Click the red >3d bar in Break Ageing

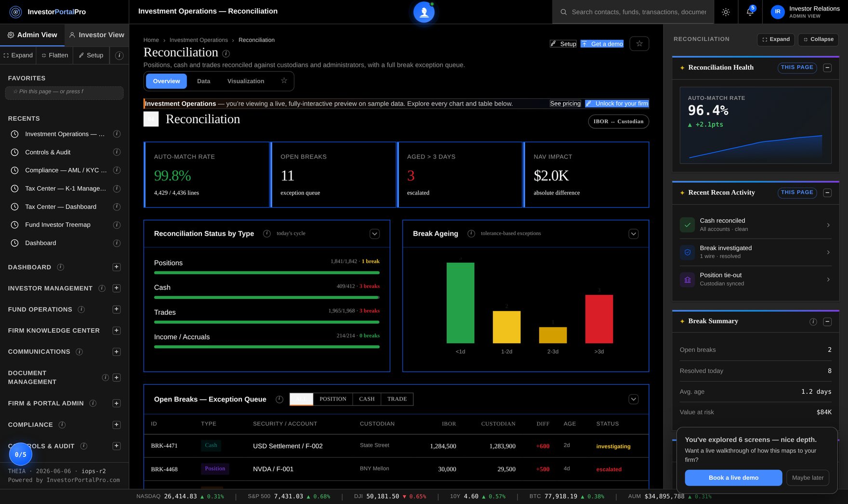(x=599, y=319)
